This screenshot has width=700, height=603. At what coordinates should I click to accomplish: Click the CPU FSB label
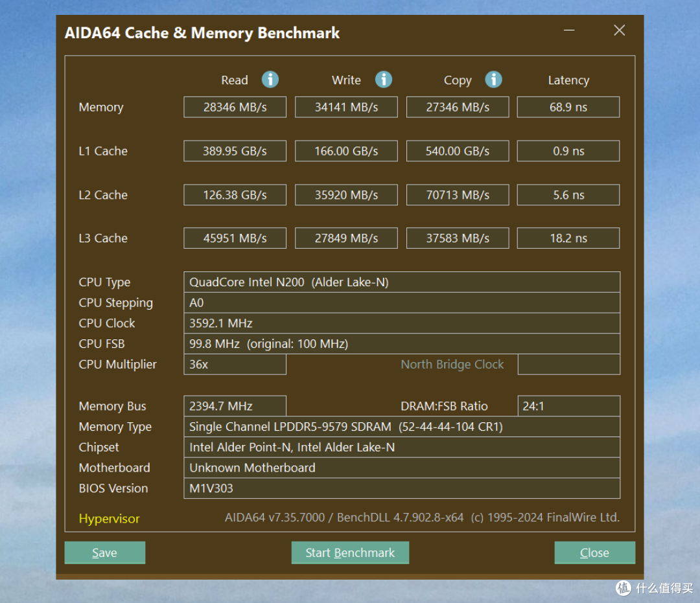point(102,344)
